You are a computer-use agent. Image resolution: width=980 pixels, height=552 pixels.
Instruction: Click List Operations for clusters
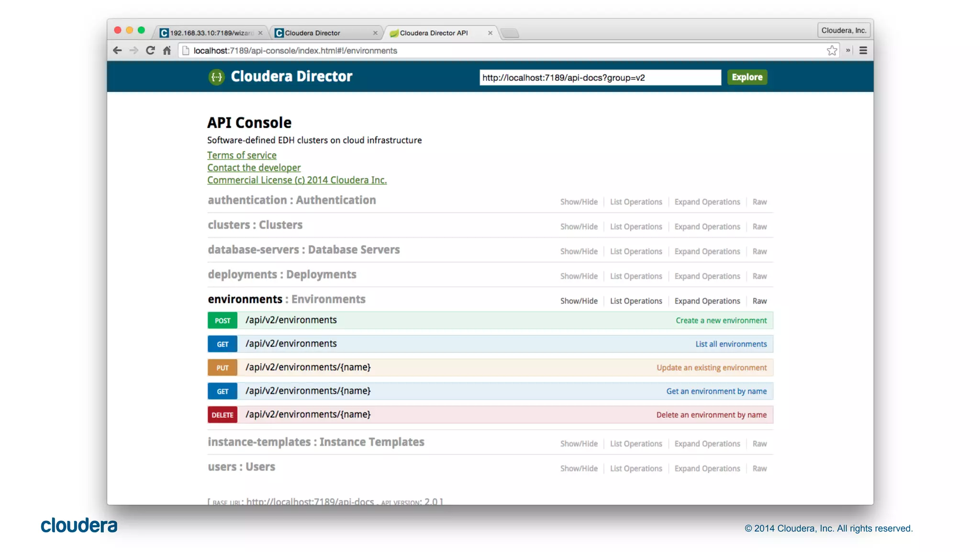pos(636,227)
